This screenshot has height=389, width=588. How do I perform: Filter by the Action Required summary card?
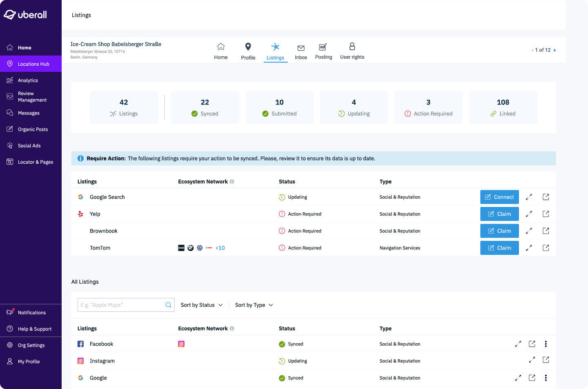click(428, 107)
